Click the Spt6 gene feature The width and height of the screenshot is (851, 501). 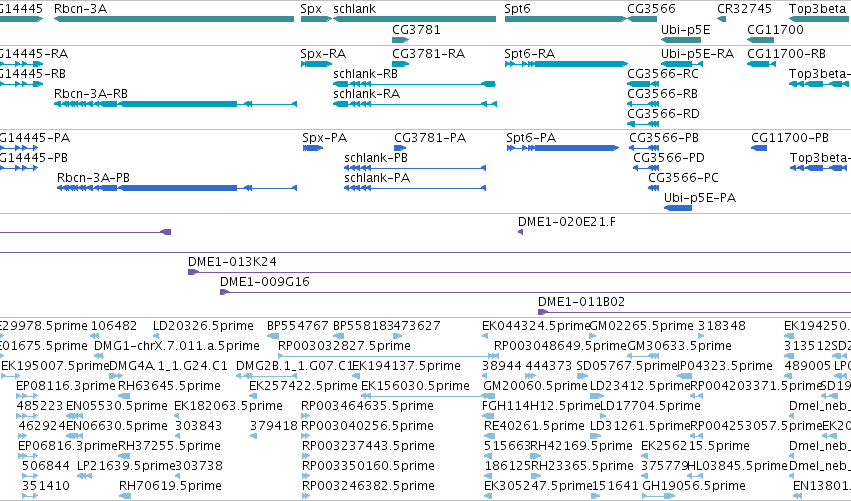coord(566,19)
